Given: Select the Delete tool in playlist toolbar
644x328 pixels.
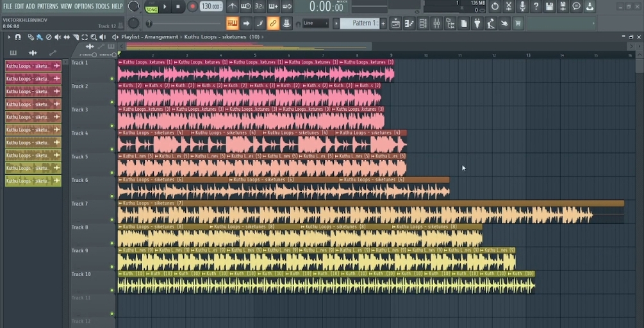Looking at the screenshot, I should 49,37.
